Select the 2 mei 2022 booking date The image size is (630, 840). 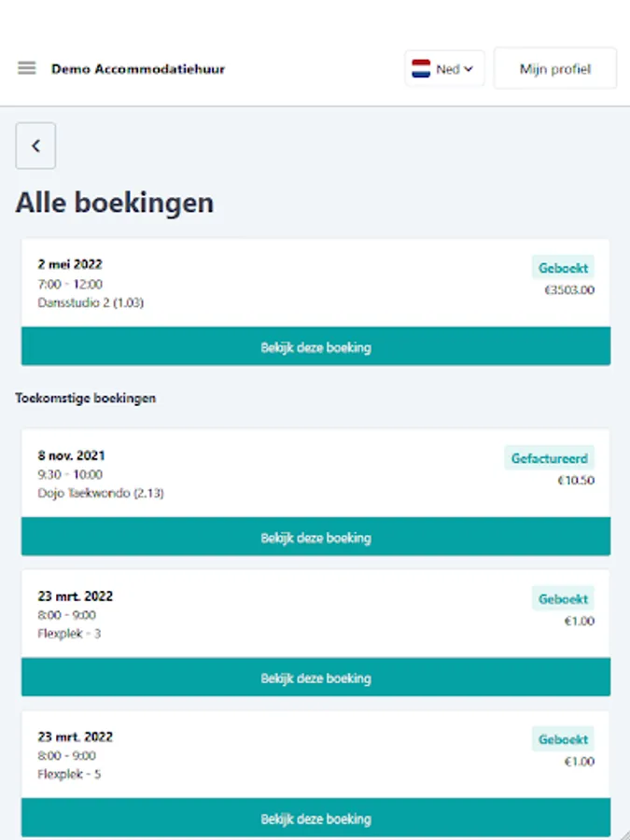point(71,265)
